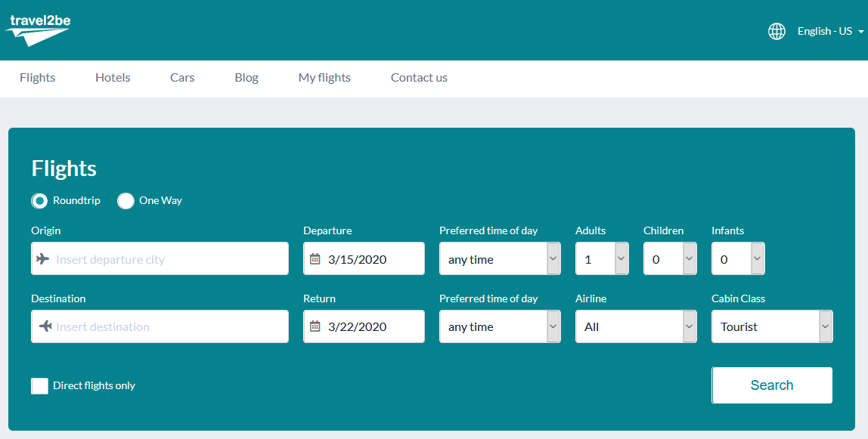This screenshot has height=439, width=868.
Task: Open the Infants count dropdown
Action: [x=738, y=259]
